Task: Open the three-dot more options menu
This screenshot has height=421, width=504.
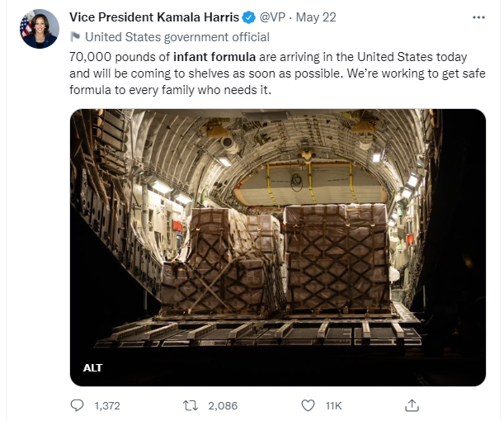Action: [x=478, y=17]
